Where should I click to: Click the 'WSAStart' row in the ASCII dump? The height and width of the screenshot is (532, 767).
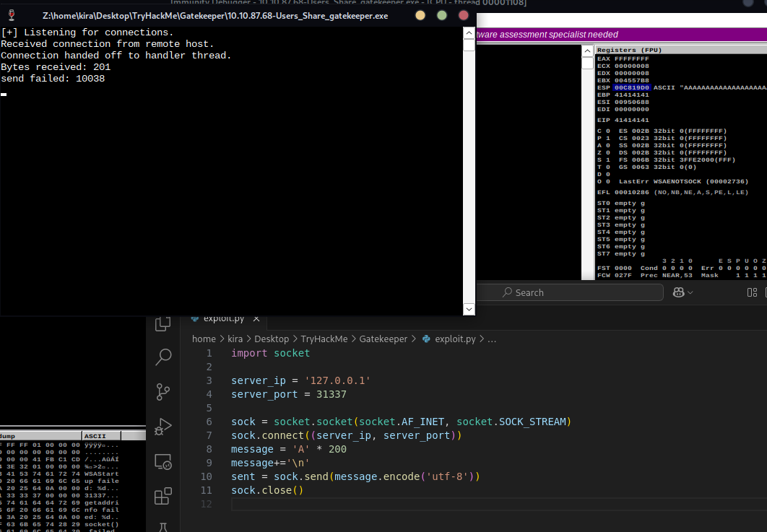point(101,474)
